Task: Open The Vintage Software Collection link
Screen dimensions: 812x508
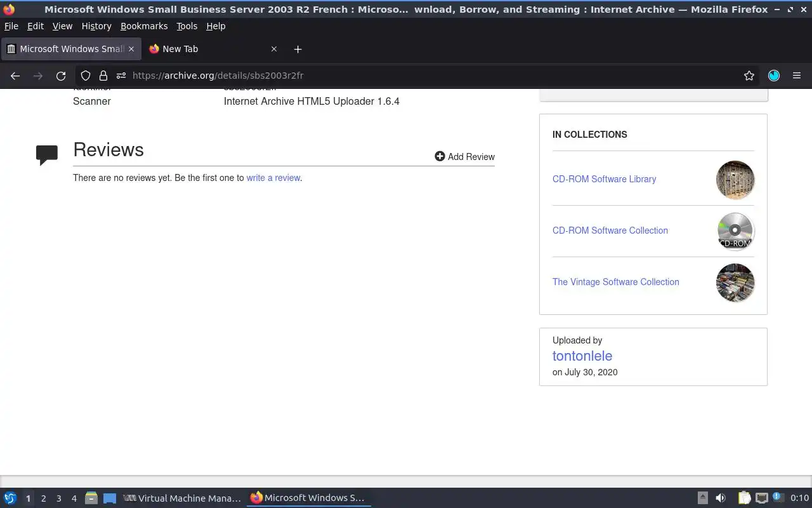Action: click(616, 282)
